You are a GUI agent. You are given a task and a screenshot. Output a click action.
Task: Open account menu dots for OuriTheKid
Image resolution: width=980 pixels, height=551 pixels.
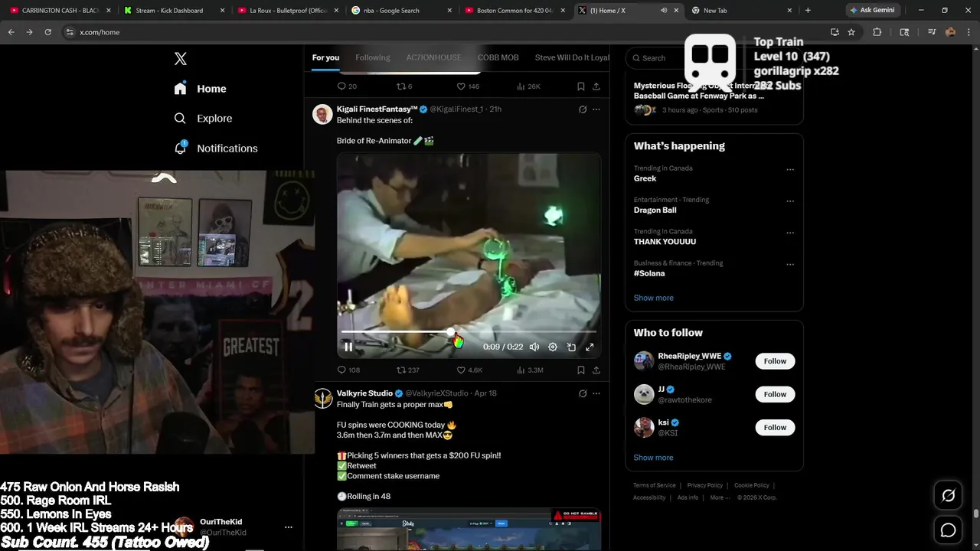(x=289, y=527)
